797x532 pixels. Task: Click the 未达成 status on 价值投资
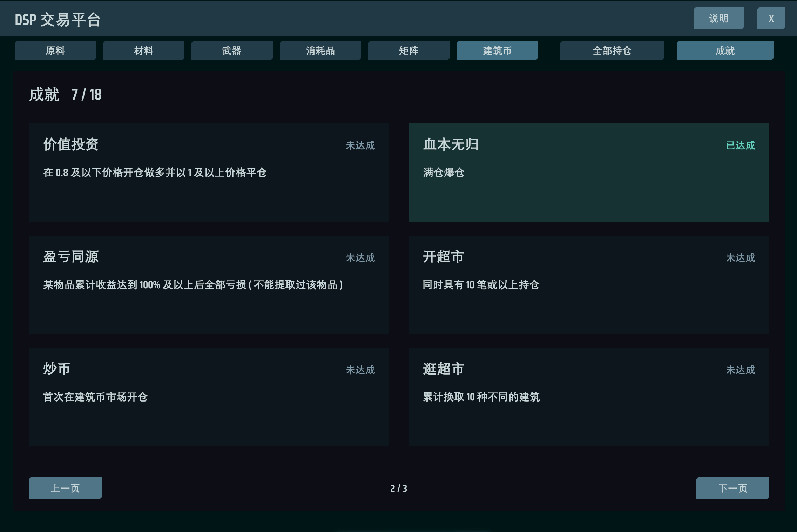(x=360, y=145)
